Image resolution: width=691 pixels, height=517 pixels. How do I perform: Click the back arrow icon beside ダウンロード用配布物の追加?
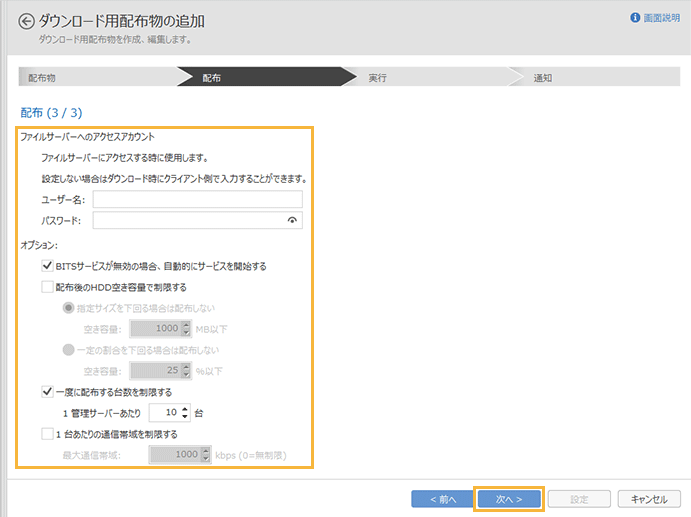pos(26,22)
